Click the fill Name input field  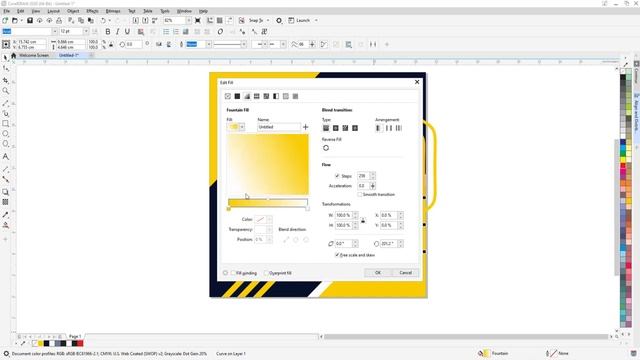[x=279, y=127]
